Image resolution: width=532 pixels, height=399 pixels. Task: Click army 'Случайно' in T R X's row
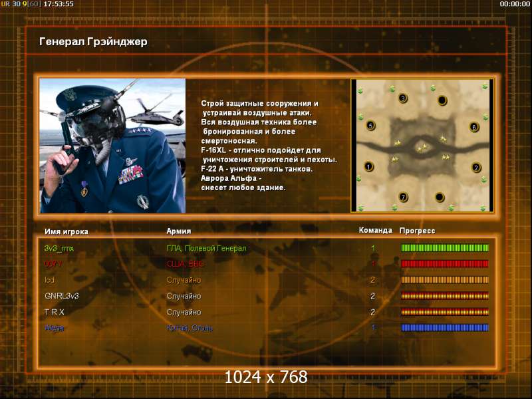pos(184,312)
